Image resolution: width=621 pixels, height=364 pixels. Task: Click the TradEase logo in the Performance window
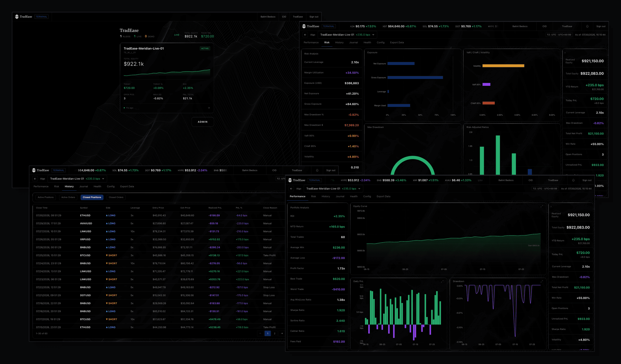coord(297,180)
